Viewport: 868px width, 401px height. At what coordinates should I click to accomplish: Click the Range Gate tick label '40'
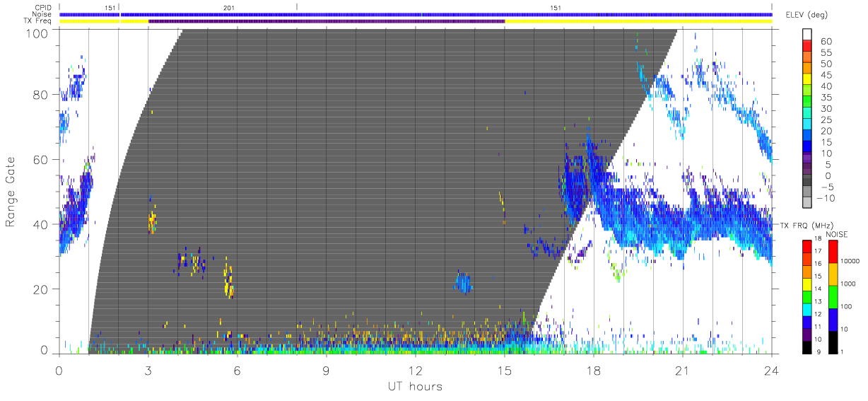coord(40,225)
